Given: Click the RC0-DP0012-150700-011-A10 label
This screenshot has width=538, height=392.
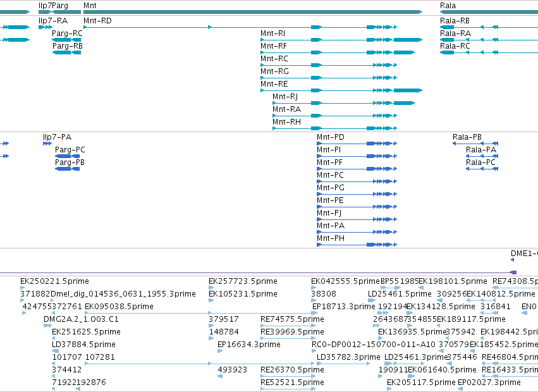Looking at the screenshot, I should pos(373,345).
